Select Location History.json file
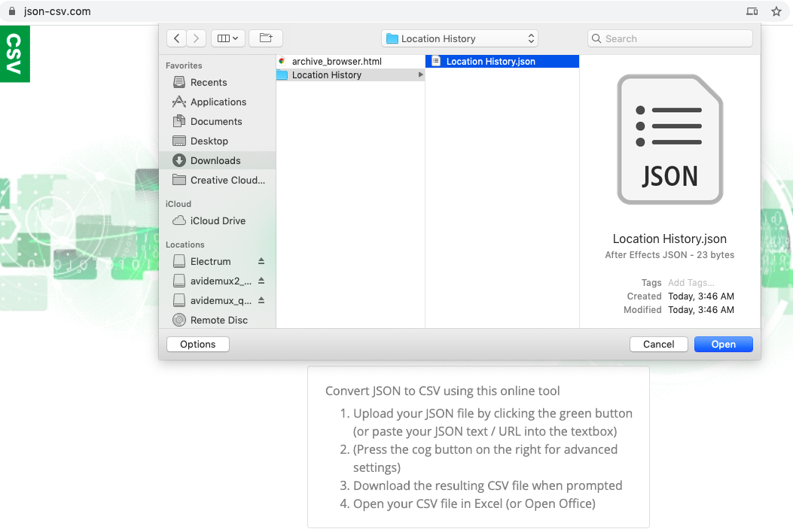793x532 pixels. [502, 61]
